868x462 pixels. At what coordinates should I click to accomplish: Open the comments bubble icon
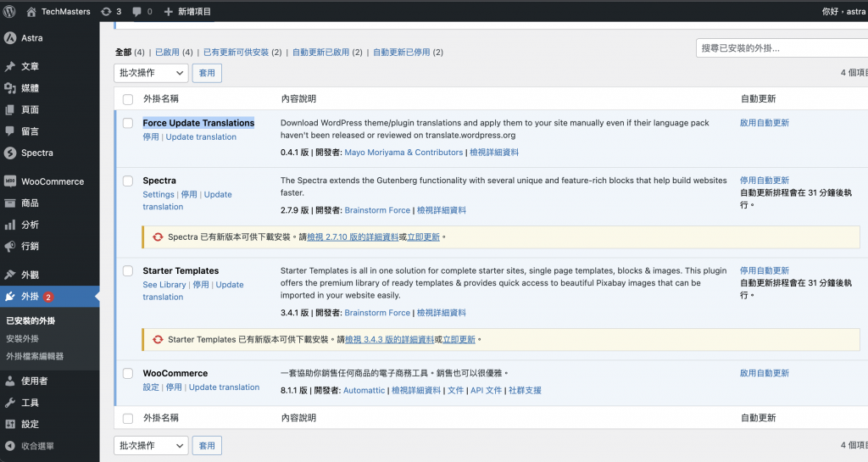136,12
